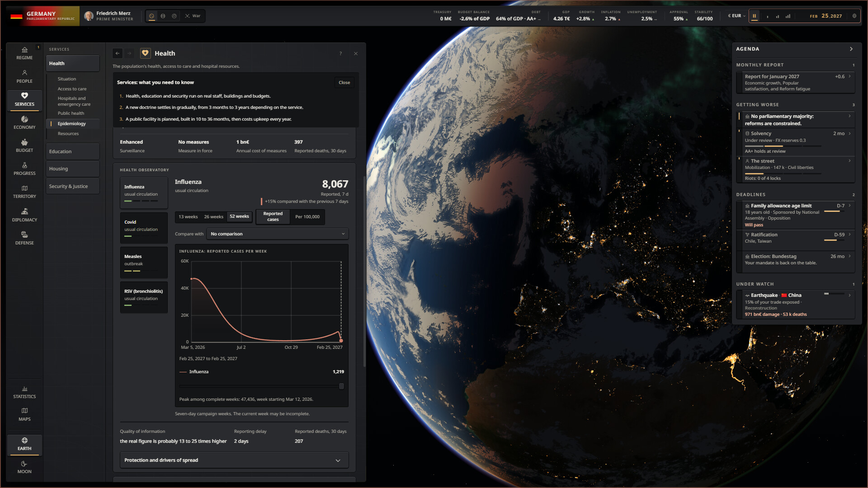Toggle the Per 100,000 view
868x488 pixels.
[x=307, y=216]
